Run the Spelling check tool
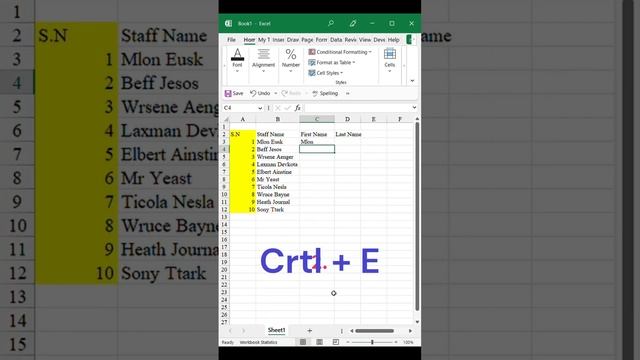640x360 pixels. [325, 93]
